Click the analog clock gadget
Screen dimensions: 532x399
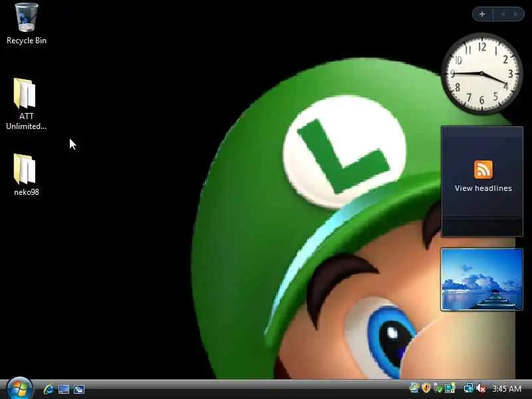[x=481, y=73]
